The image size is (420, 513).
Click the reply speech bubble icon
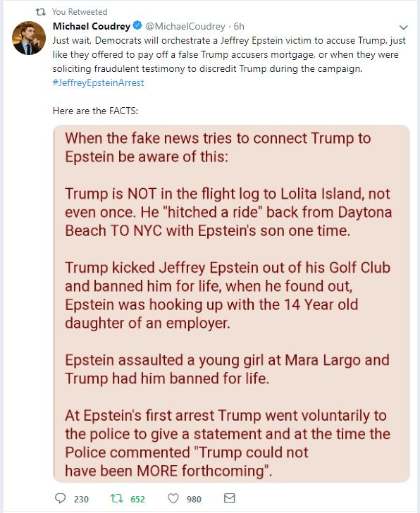60,498
